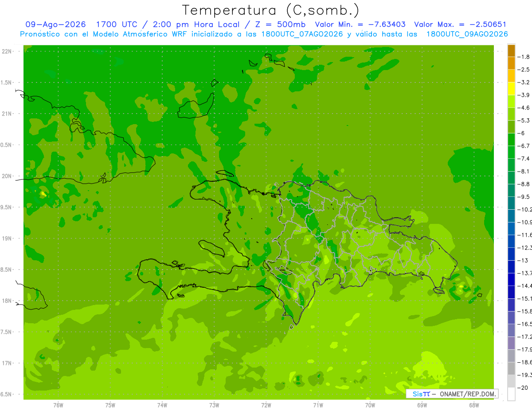Click the '17N' latitude label
Image resolution: width=532 pixels, height=411 pixels.
tap(7, 363)
